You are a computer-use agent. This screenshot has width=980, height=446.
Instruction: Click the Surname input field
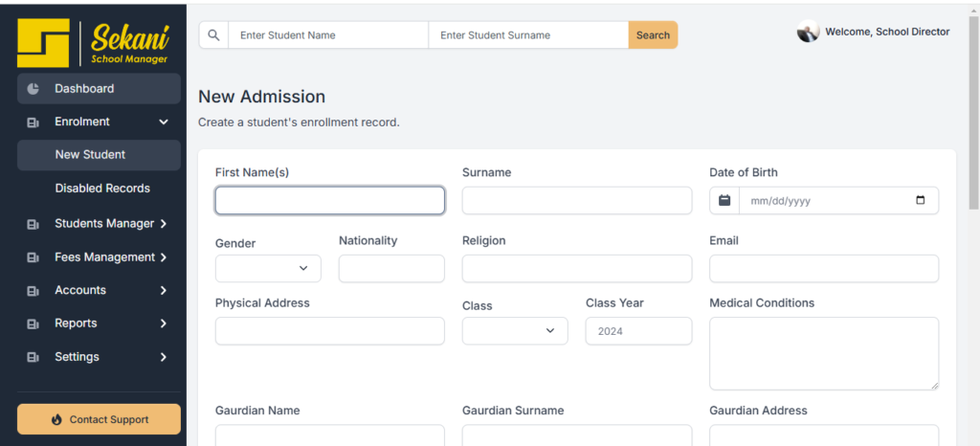(x=577, y=201)
